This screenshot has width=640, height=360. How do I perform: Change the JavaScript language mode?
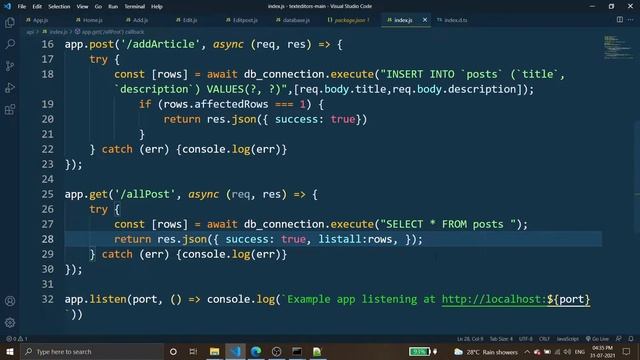pos(567,339)
